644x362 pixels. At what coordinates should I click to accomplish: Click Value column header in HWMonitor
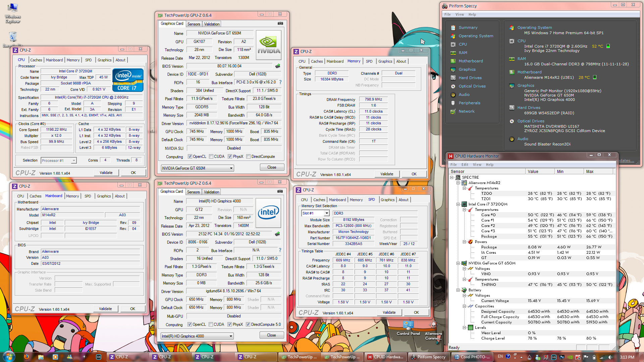(x=539, y=171)
